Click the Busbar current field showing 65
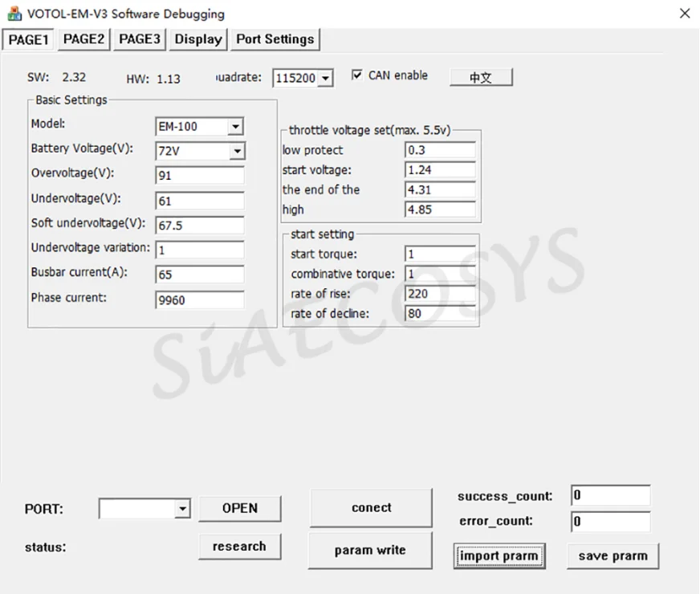Image resolution: width=700 pixels, height=594 pixels. pos(200,275)
